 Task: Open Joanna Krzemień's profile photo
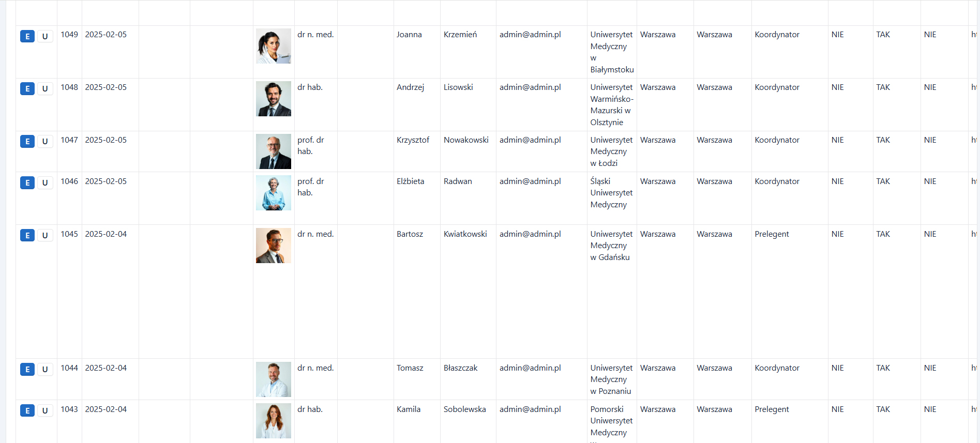(x=274, y=46)
